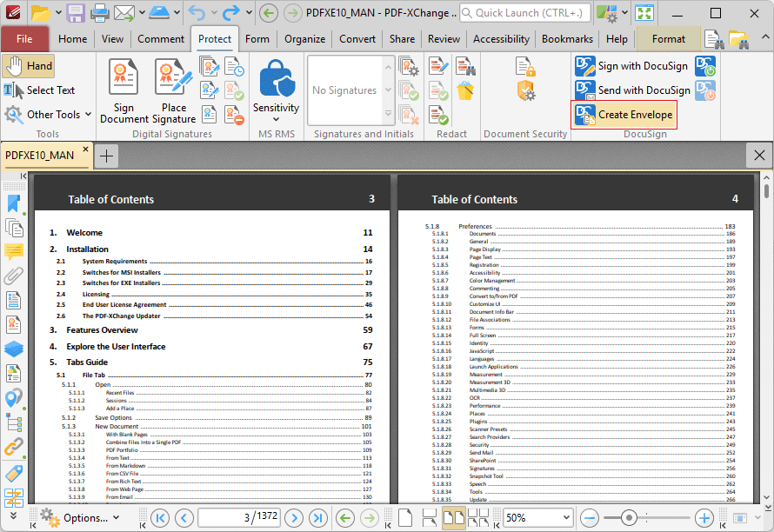Viewport: 774px width, 532px height.
Task: Open the Sensitivity shield icon
Action: tap(277, 78)
